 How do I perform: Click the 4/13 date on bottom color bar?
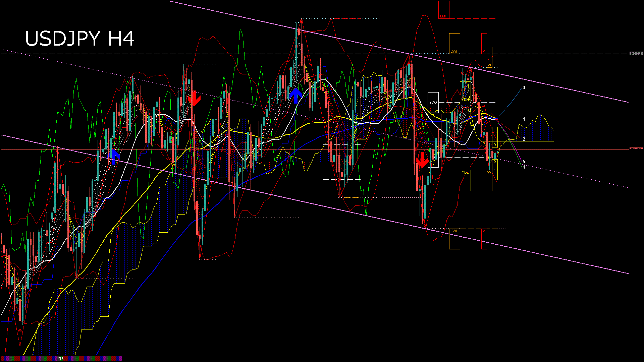(x=60, y=359)
